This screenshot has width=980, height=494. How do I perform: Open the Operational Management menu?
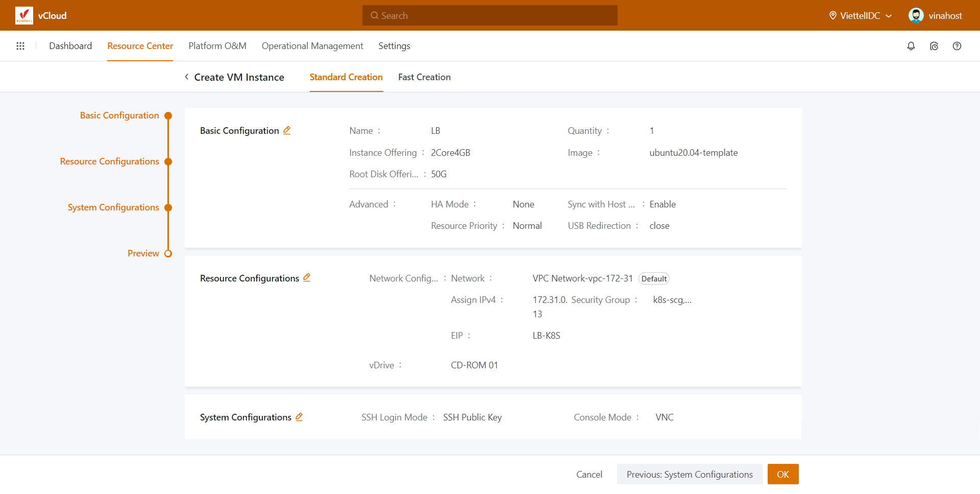point(312,46)
